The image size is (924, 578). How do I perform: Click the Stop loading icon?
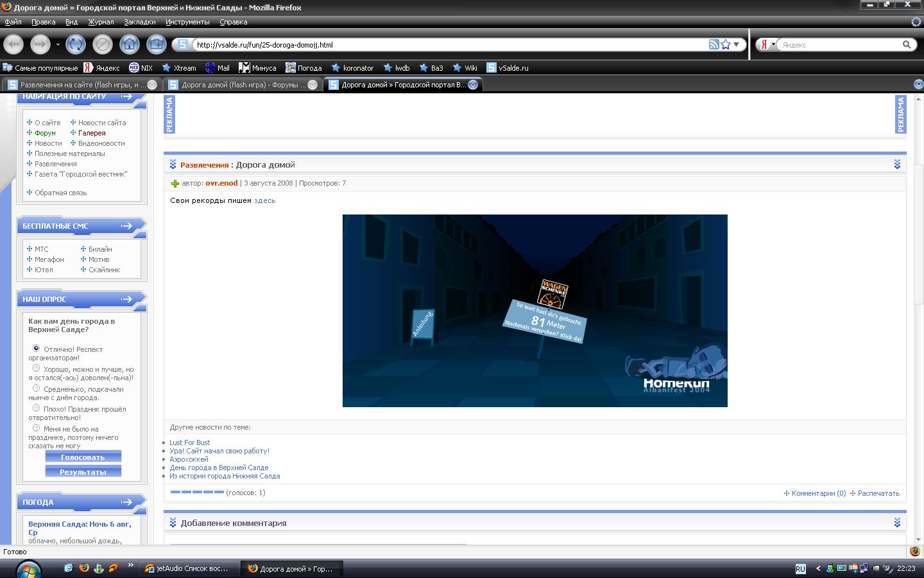tap(102, 44)
